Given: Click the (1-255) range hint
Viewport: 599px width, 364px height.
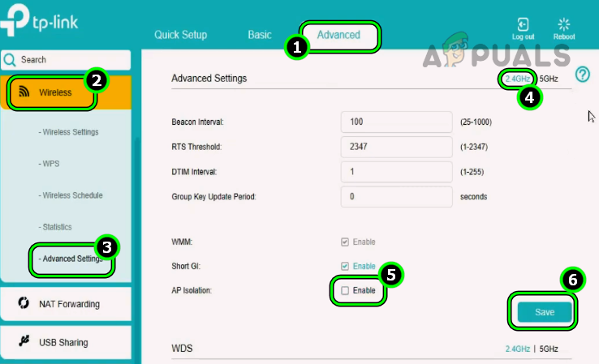Looking at the screenshot, I should pos(472,172).
